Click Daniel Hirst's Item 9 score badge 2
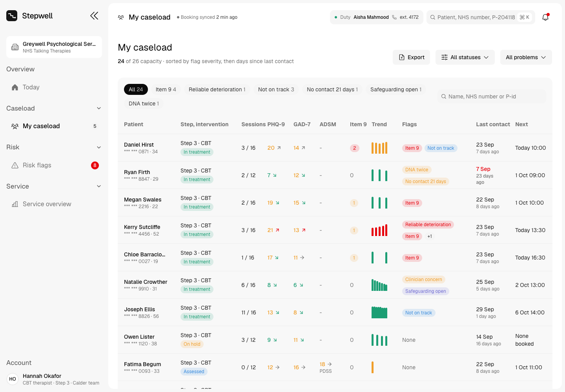Viewport: 565px width, 392px height. (354, 148)
